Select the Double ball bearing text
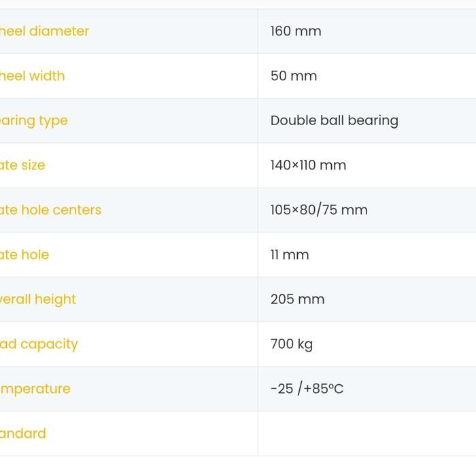The width and height of the screenshot is (476, 476). 334,120
